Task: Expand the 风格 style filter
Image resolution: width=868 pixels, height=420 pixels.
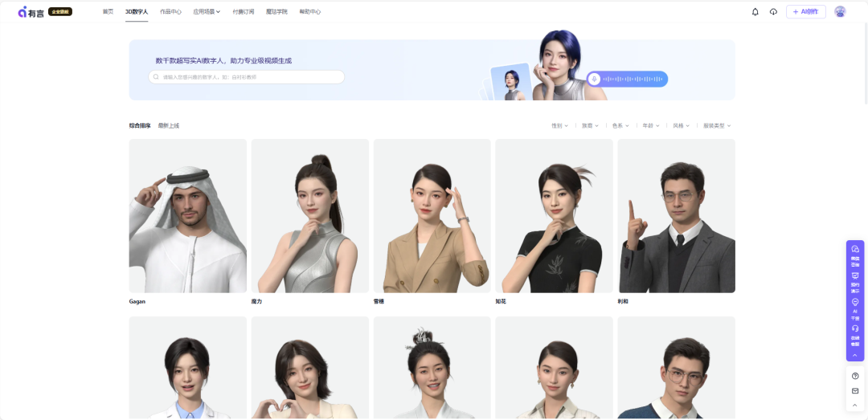Action: pyautogui.click(x=681, y=125)
